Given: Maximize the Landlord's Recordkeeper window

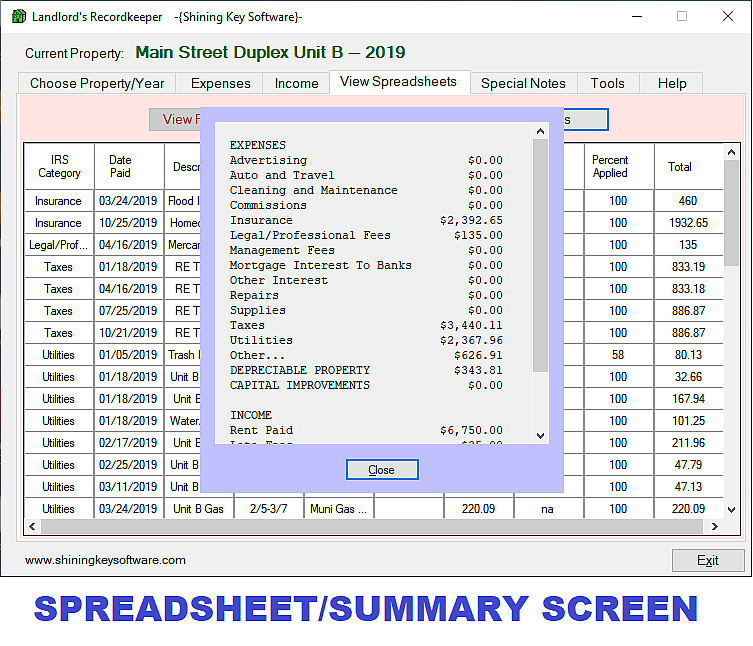Looking at the screenshot, I should (682, 16).
